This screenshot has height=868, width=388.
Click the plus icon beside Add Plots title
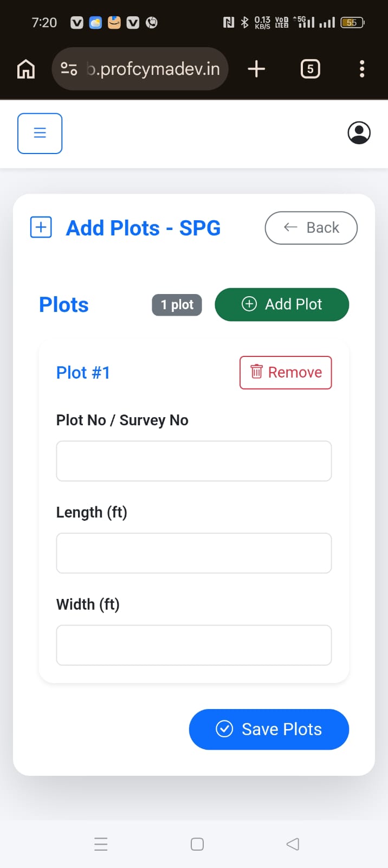coord(41,227)
